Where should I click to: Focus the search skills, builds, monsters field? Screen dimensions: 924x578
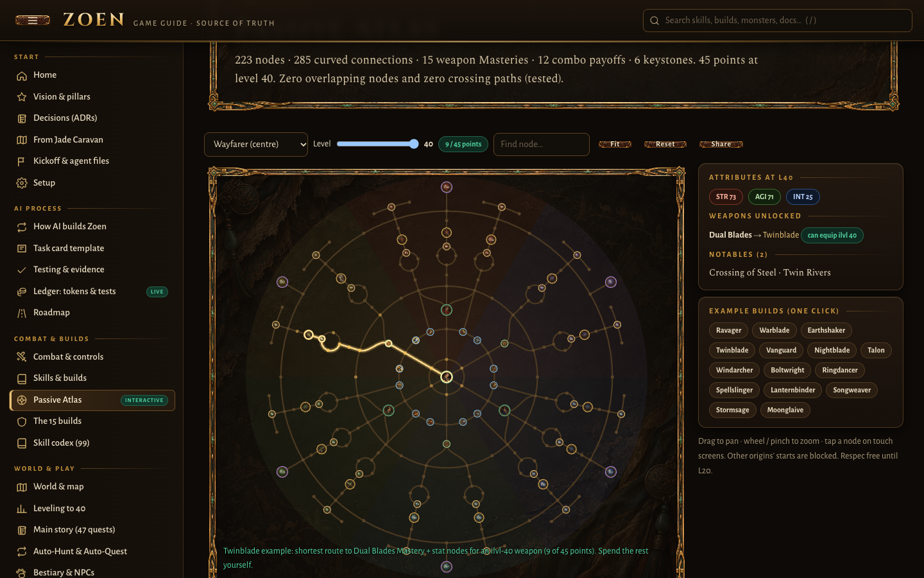click(x=778, y=21)
